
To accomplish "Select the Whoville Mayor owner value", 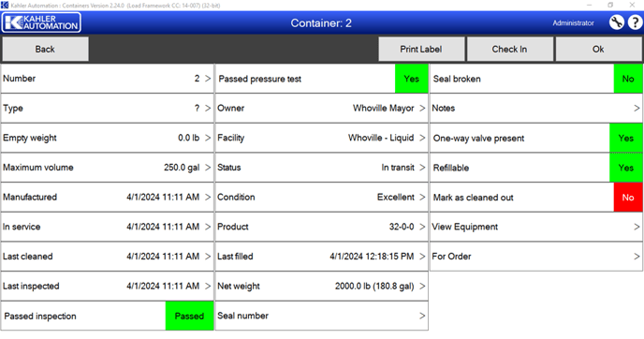I will (383, 108).
